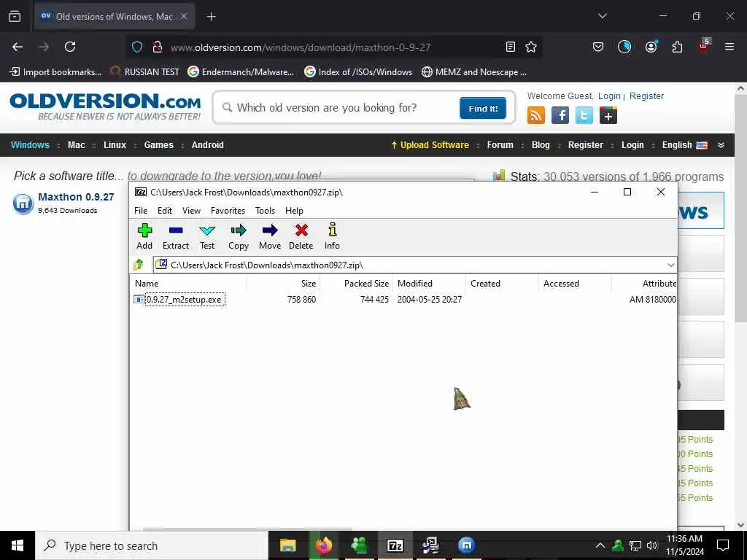
Task: Open the Maxthon 0.9.27 link
Action: point(76,197)
